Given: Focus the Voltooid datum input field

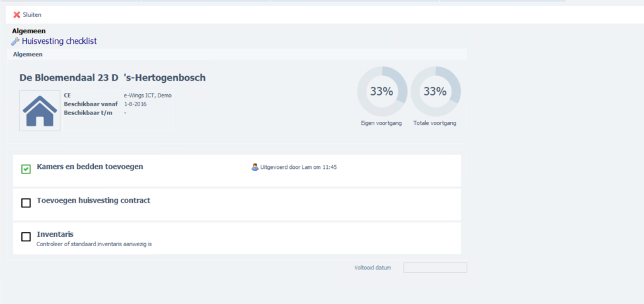Looking at the screenshot, I should [435, 268].
